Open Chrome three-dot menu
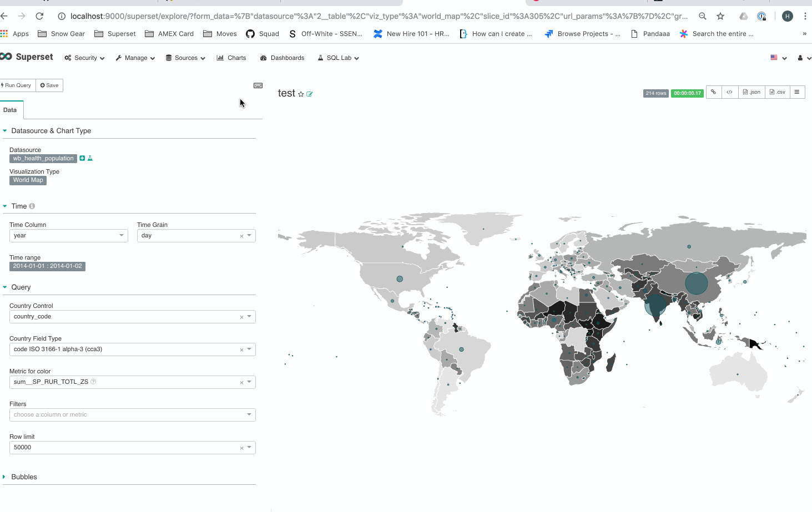 click(x=805, y=16)
